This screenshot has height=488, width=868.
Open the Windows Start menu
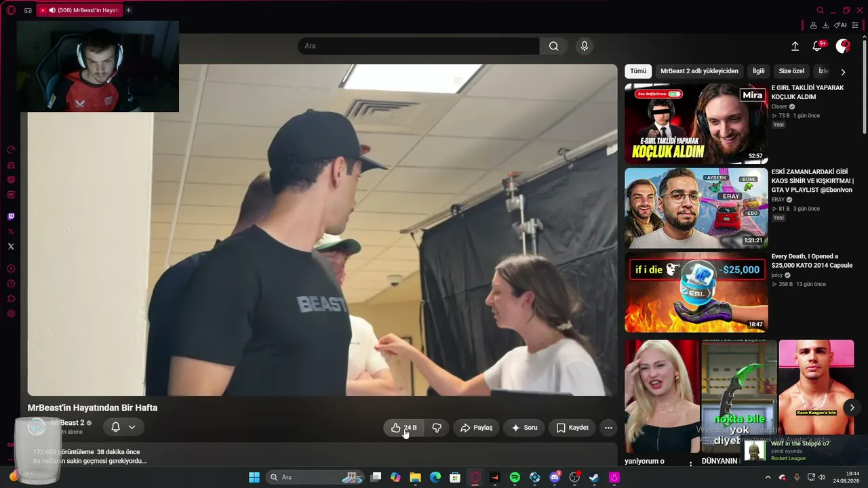(x=254, y=477)
